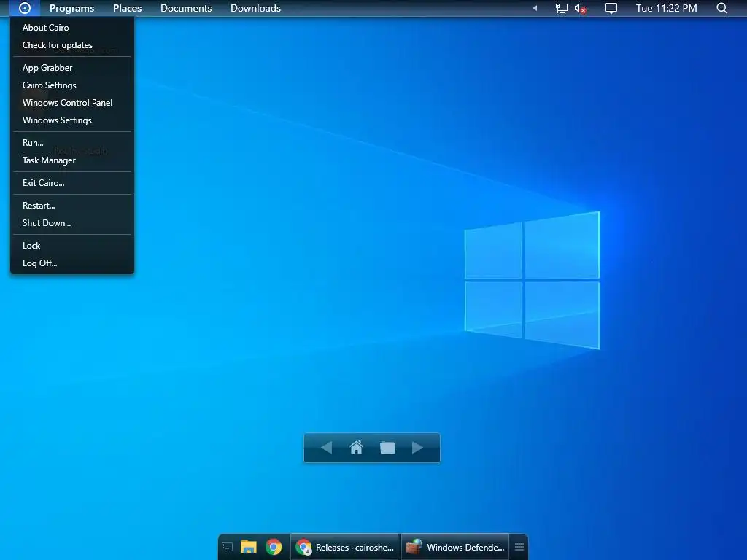Click the desktop navigation back arrow
This screenshot has height=560, width=747.
coord(326,448)
